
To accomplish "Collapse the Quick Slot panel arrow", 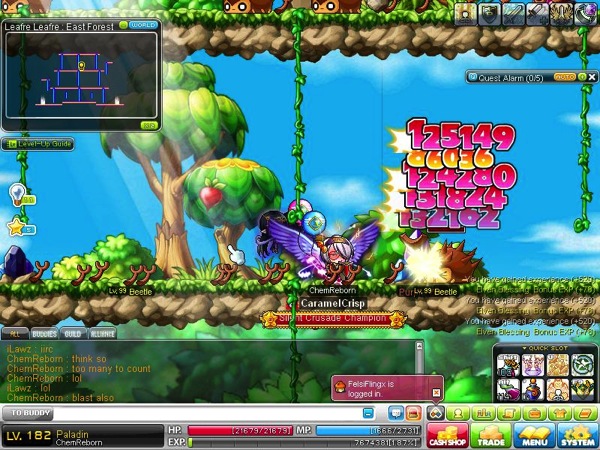I will point(525,348).
